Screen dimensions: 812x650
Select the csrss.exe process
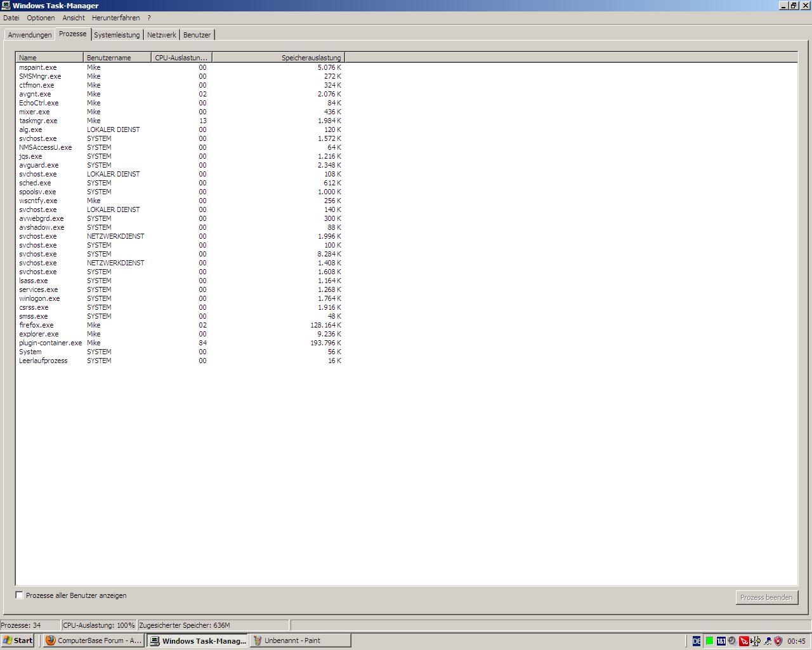click(180, 307)
